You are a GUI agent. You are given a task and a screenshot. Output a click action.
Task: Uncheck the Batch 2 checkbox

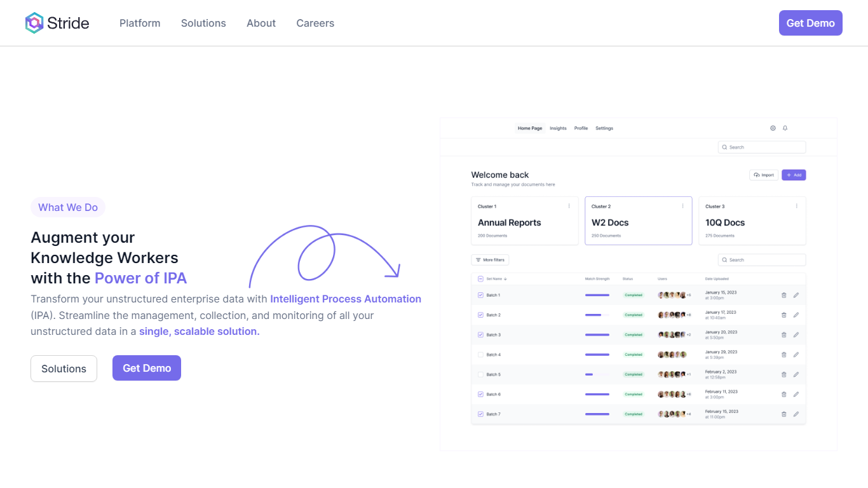click(x=480, y=315)
